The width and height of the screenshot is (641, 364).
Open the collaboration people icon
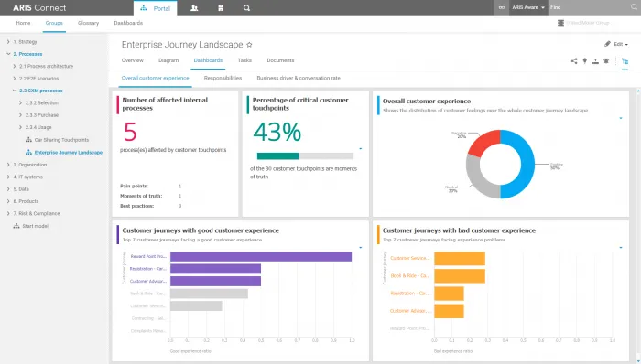[194, 8]
